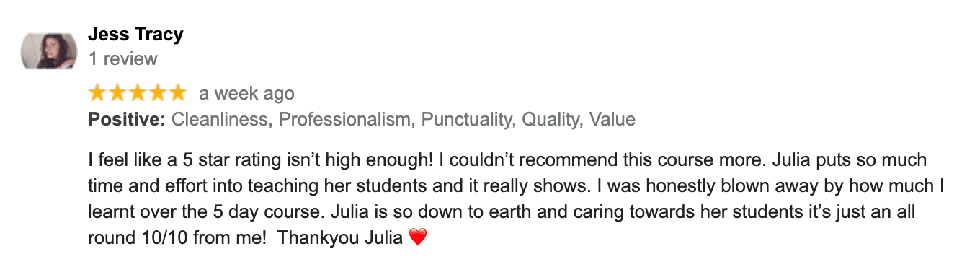Select the 'Value' attribute
The width and height of the screenshot is (980, 267).
pos(612,120)
